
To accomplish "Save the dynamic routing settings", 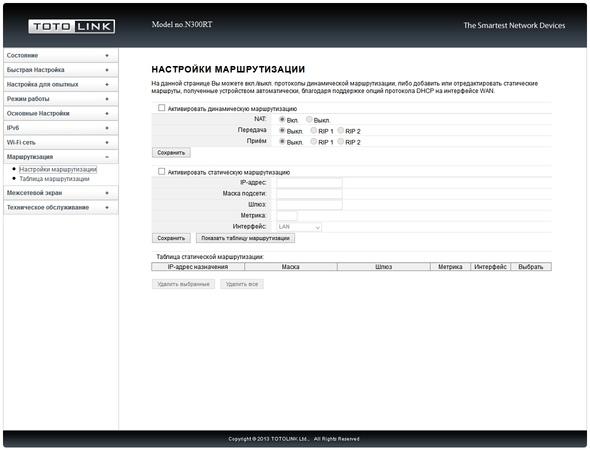I will pos(171,153).
